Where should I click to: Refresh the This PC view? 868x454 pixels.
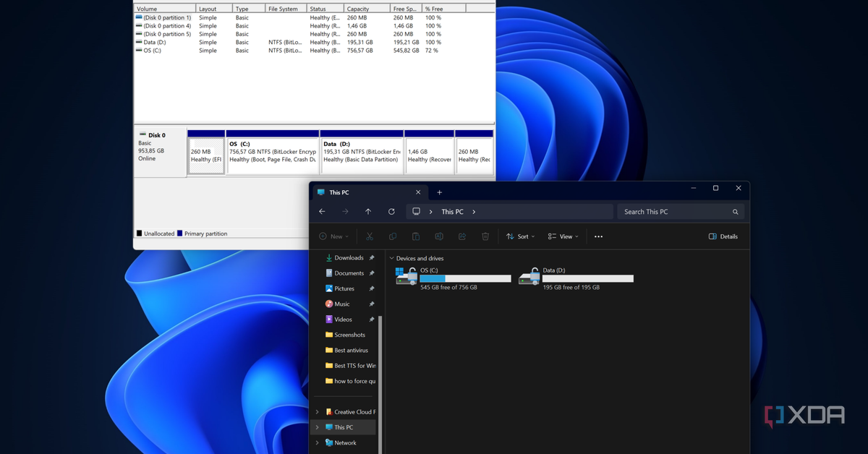391,212
